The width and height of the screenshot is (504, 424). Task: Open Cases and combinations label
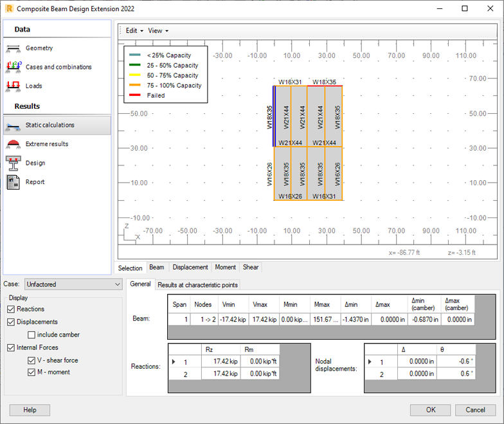(x=59, y=67)
